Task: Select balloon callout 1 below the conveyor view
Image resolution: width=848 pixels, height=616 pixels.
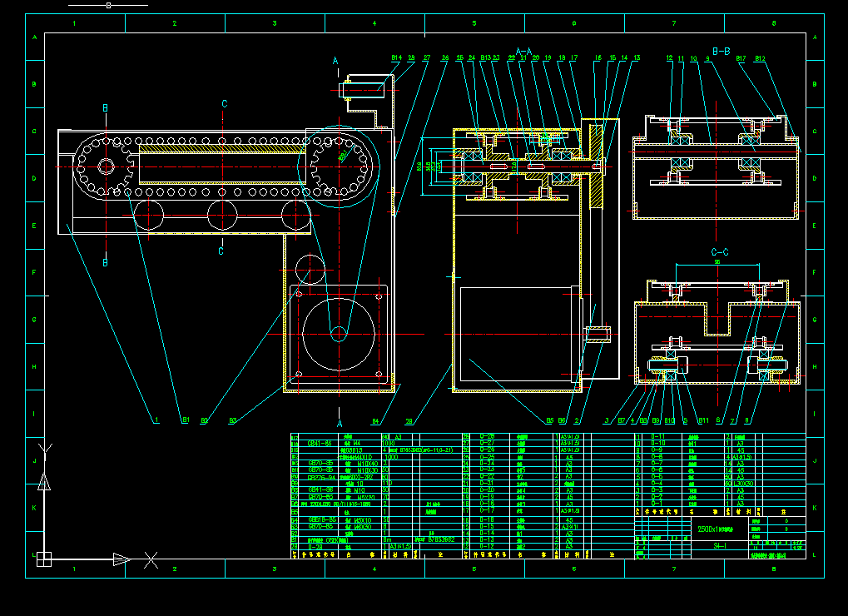Action: [x=156, y=421]
